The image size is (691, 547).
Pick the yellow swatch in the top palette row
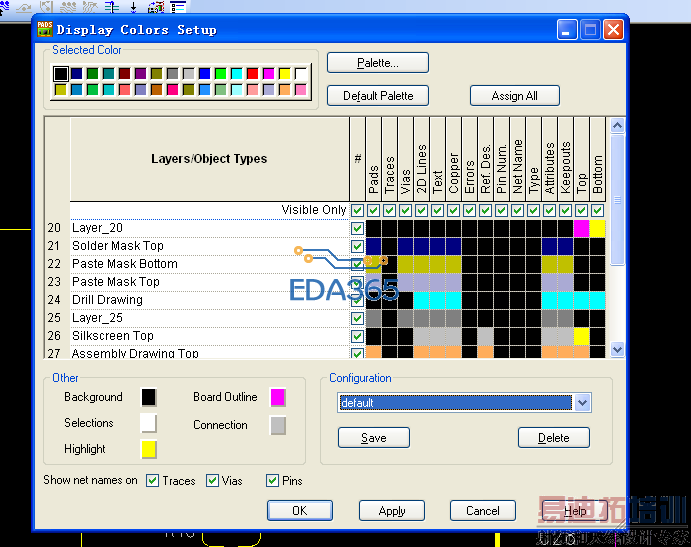click(x=285, y=74)
